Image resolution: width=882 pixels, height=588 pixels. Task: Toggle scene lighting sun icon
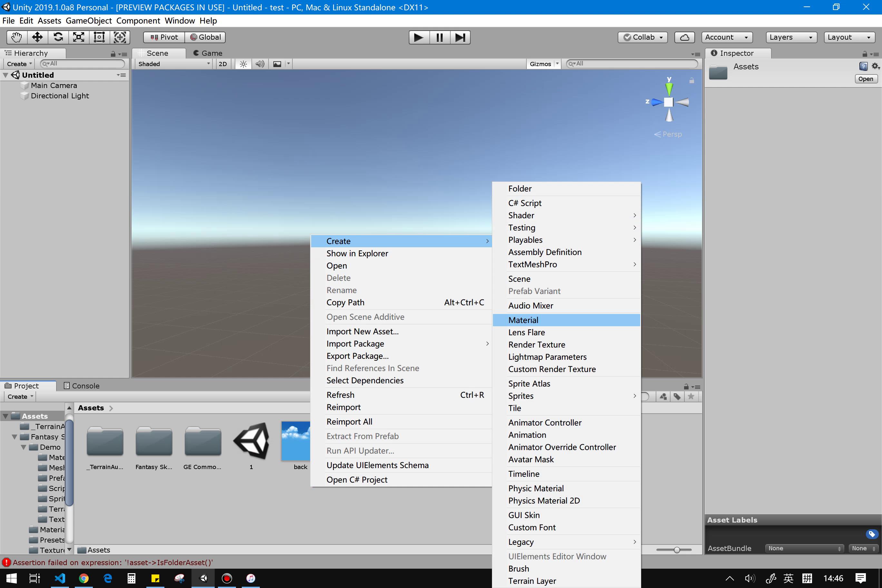tap(243, 64)
